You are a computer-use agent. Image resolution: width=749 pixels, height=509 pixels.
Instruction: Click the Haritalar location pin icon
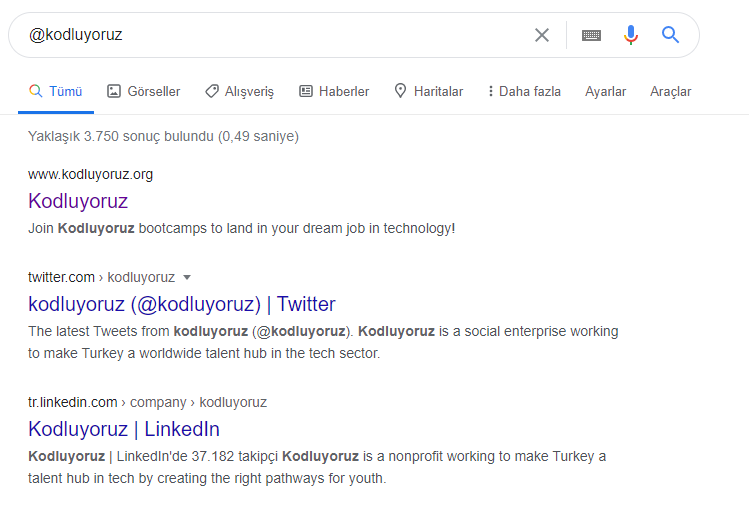(x=400, y=91)
